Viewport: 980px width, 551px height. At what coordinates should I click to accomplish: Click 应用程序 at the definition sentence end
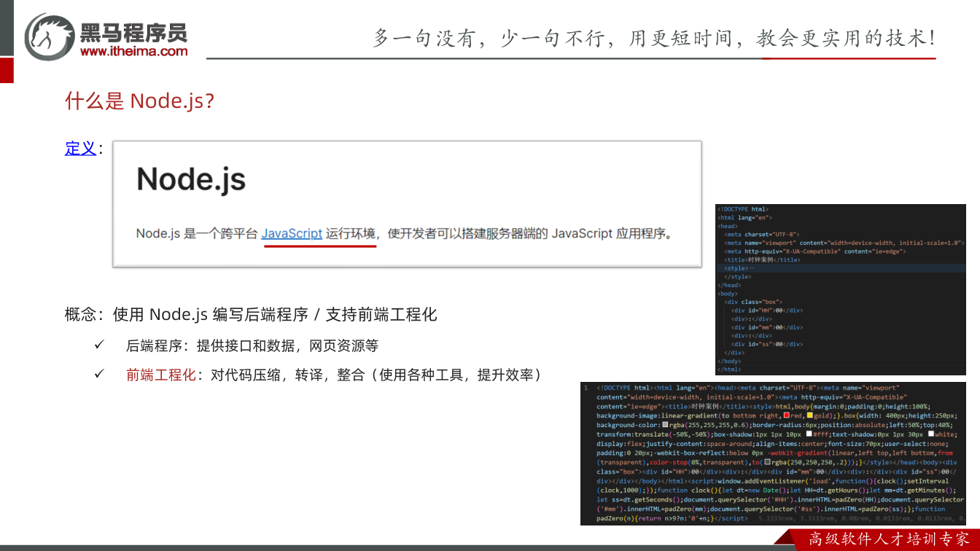641,233
